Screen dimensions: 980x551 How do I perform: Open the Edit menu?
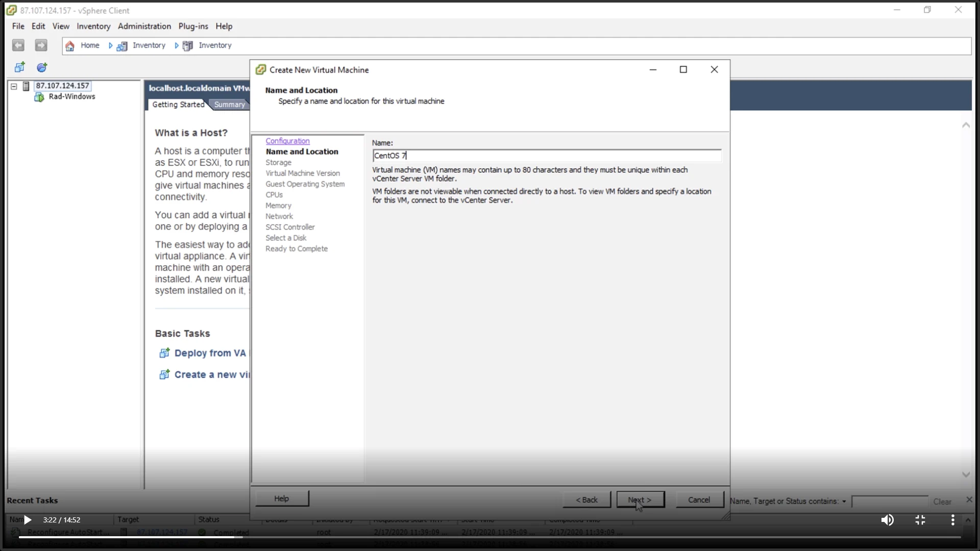click(38, 26)
